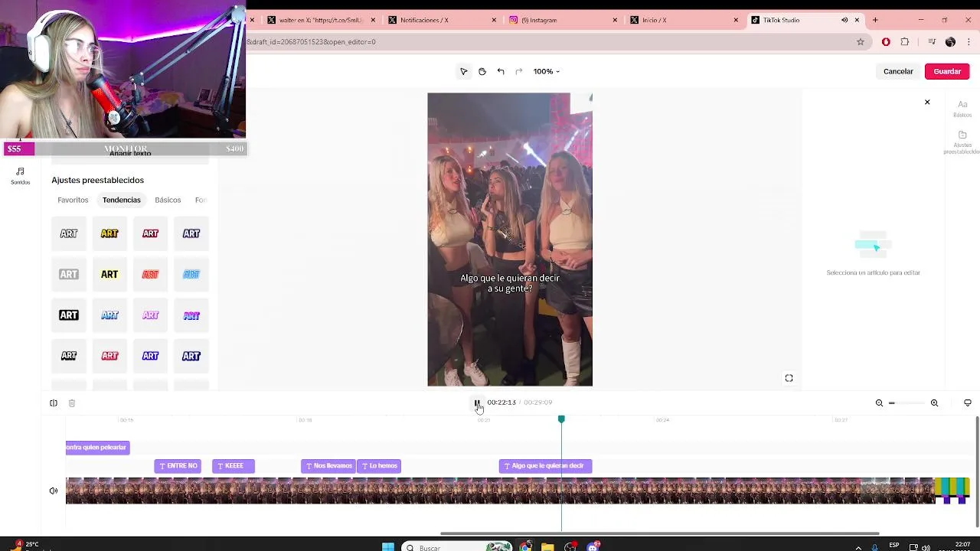The height and width of the screenshot is (551, 980).
Task: Click the pause playback button
Action: click(x=476, y=403)
